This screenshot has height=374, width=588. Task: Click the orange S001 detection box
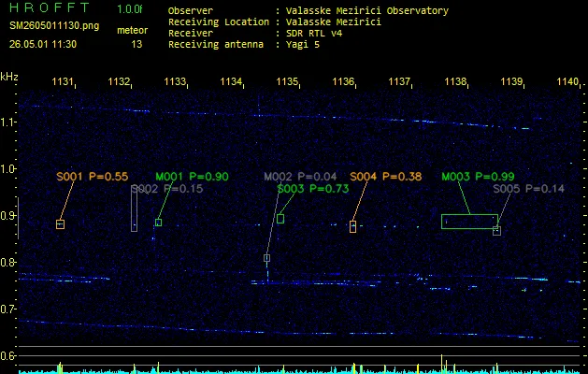(x=60, y=224)
